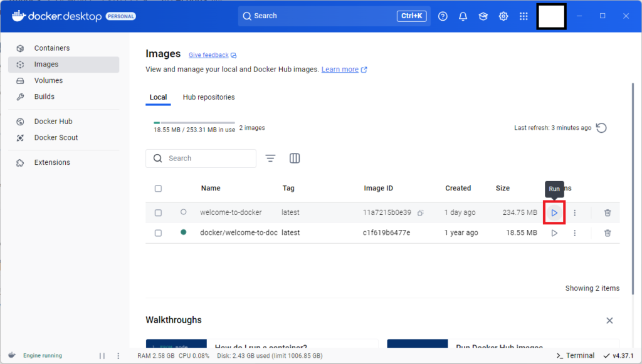The height and width of the screenshot is (364, 642).
Task: Click the RAM 2.58 GB status entry
Action: [x=156, y=356]
